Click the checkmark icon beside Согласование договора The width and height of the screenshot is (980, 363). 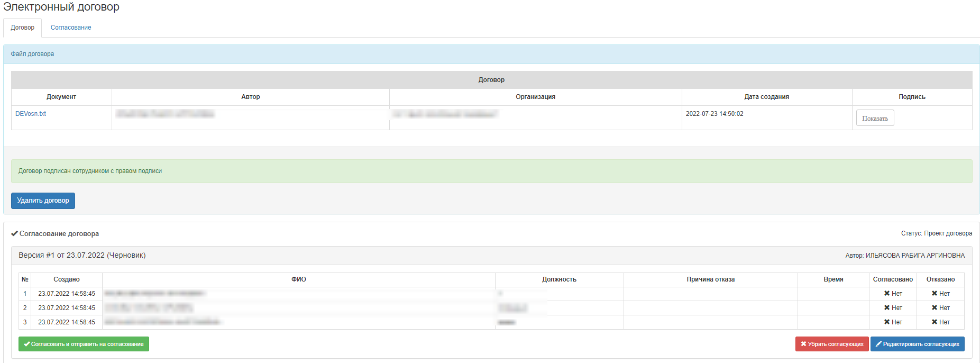(x=14, y=233)
